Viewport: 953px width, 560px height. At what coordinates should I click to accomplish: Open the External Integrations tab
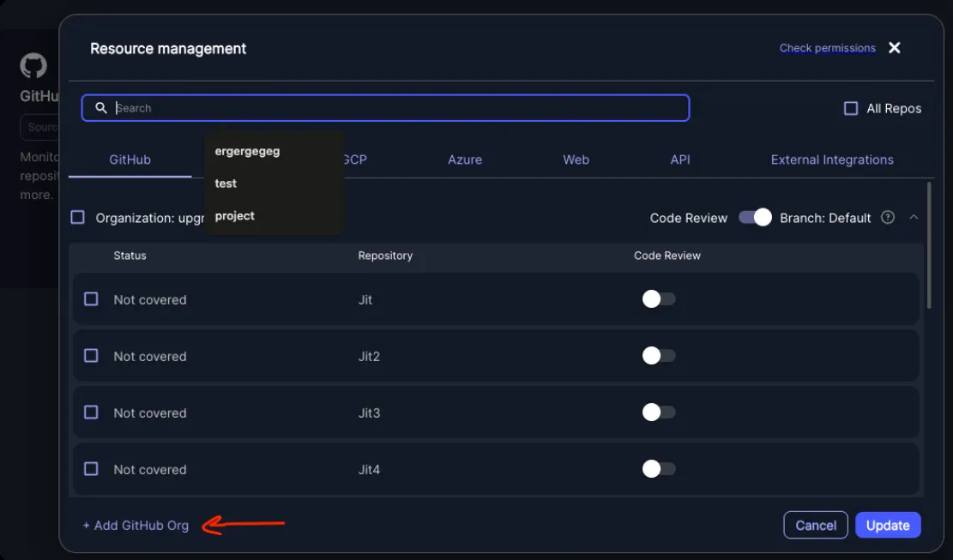tap(832, 160)
